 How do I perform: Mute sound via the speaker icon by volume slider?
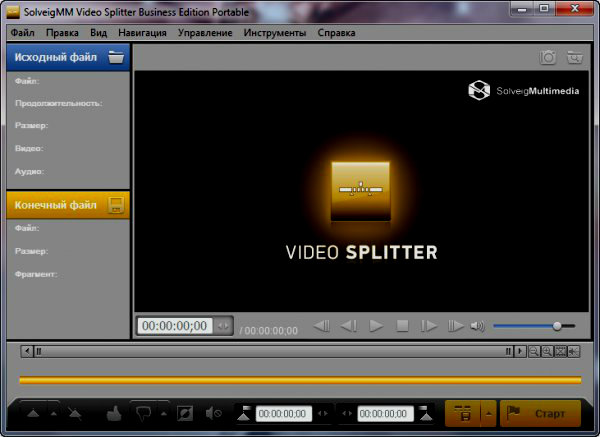point(477,326)
